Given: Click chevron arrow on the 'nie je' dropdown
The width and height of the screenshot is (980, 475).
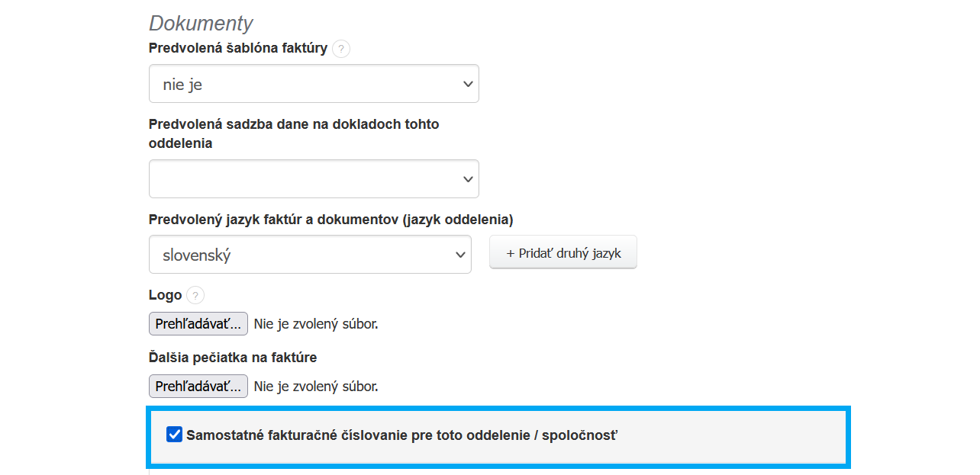Looking at the screenshot, I should click(x=468, y=85).
